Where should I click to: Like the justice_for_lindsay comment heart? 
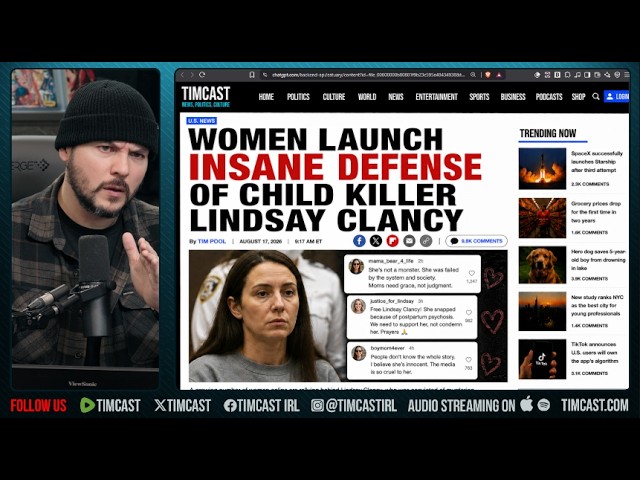[x=469, y=313]
